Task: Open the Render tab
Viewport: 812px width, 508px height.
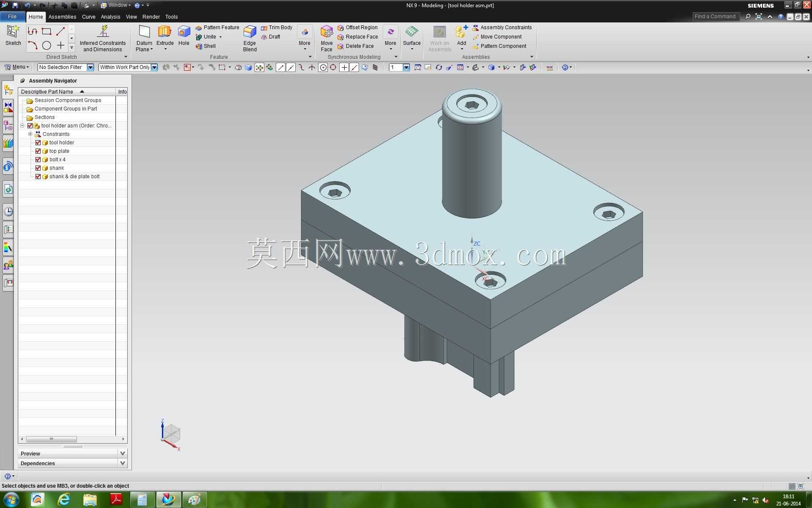Action: (x=151, y=17)
